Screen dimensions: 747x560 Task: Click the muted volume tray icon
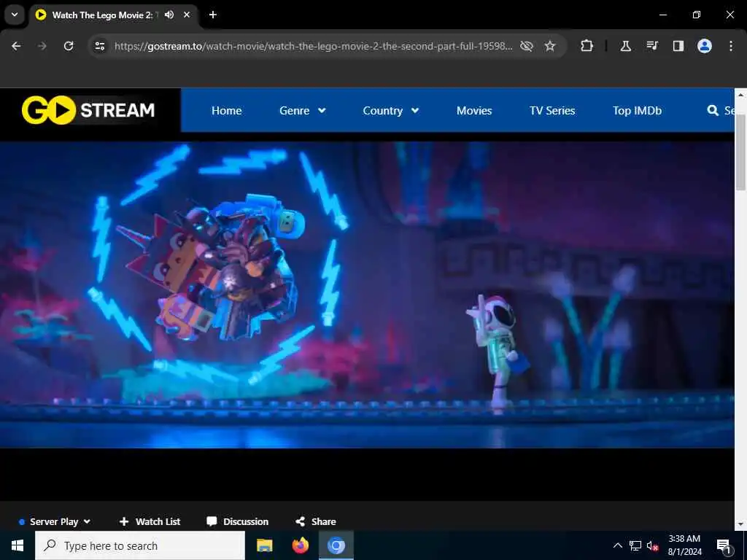[x=653, y=545]
